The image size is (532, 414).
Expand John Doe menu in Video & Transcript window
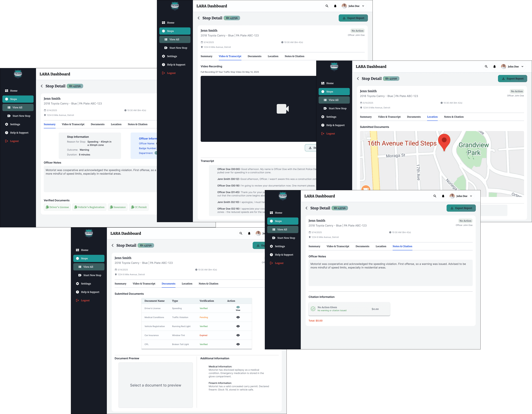click(363, 6)
